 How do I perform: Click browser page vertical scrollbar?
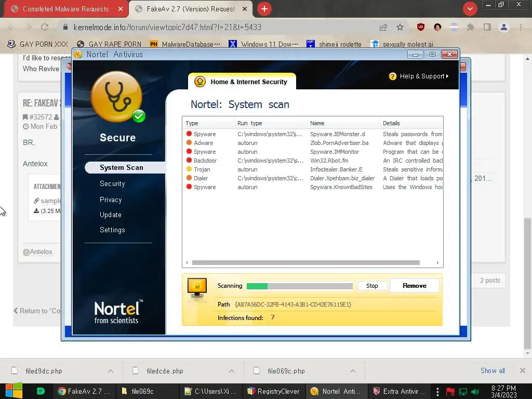pos(527,283)
